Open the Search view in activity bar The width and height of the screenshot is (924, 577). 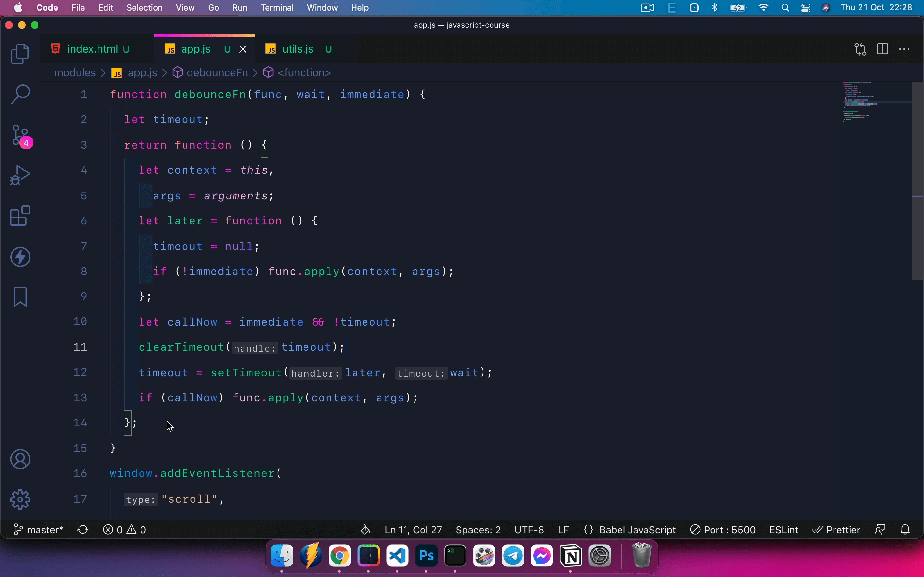click(20, 94)
